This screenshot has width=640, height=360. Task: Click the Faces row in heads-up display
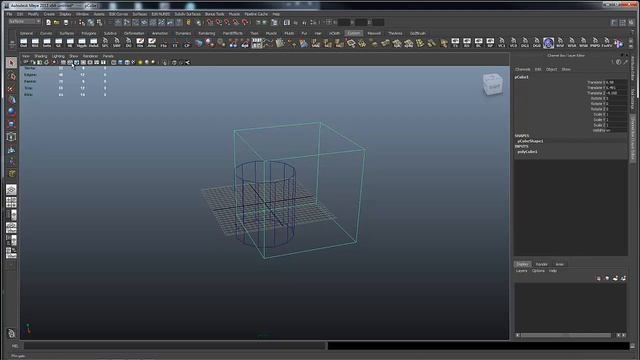(65, 81)
